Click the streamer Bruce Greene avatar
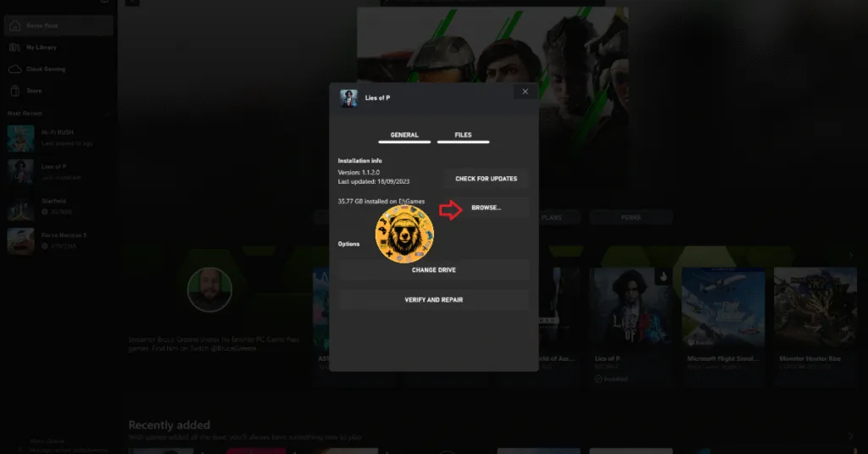The image size is (868, 454). tap(209, 290)
